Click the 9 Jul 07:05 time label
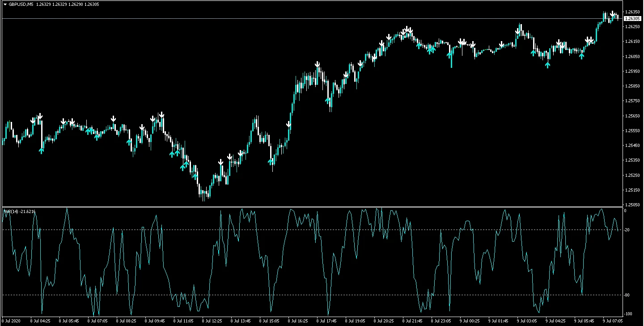The image size is (644, 326). 612,321
